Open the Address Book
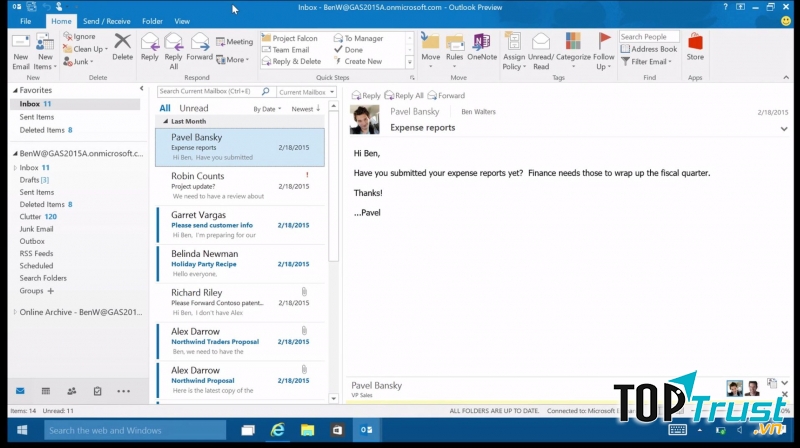This screenshot has height=448, width=800. (x=649, y=49)
